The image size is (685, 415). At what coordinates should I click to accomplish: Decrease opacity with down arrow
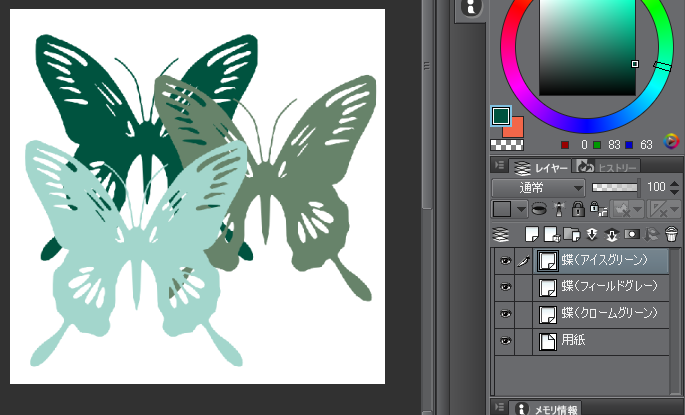click(674, 192)
